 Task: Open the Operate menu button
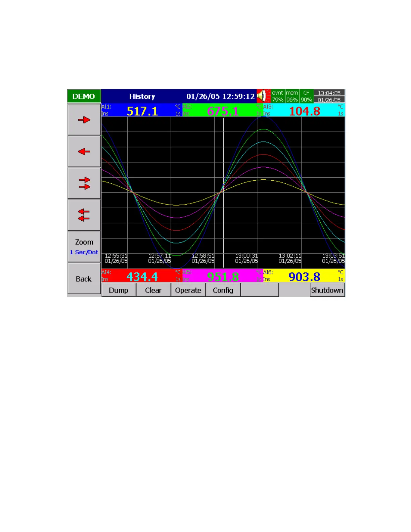[x=188, y=290]
